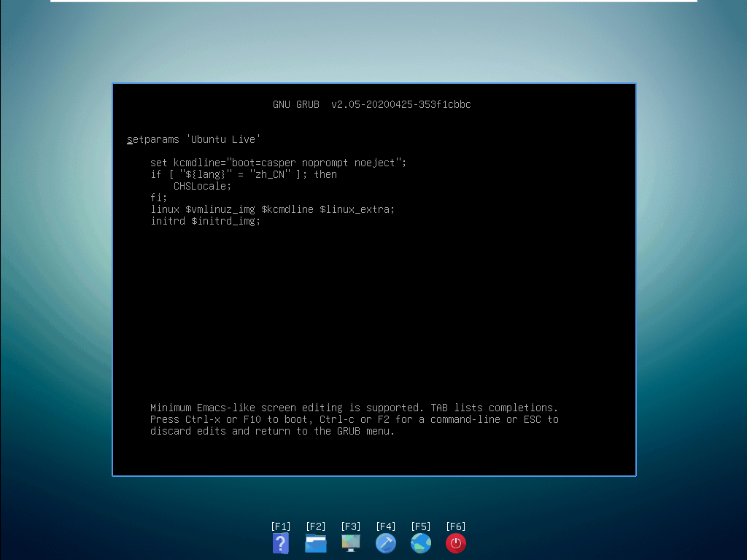Image resolution: width=747 pixels, height=560 pixels.
Task: Click the [F1] label text
Action: (x=281, y=526)
